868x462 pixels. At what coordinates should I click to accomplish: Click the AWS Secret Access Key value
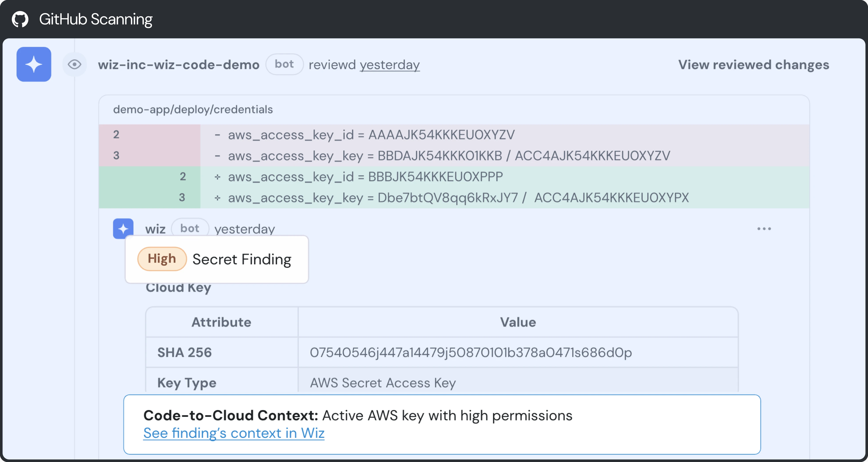tap(383, 383)
